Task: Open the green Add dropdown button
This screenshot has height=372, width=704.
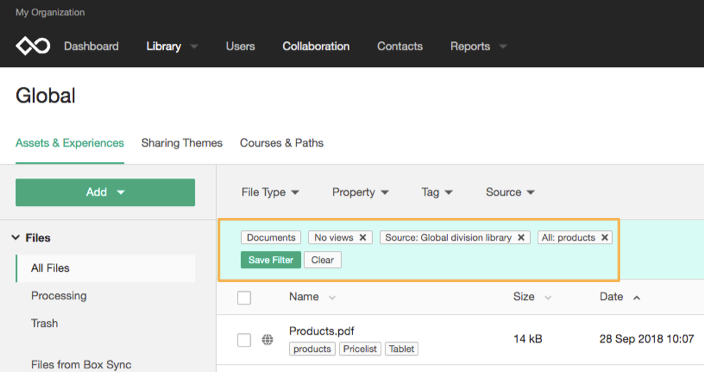Action: click(105, 193)
